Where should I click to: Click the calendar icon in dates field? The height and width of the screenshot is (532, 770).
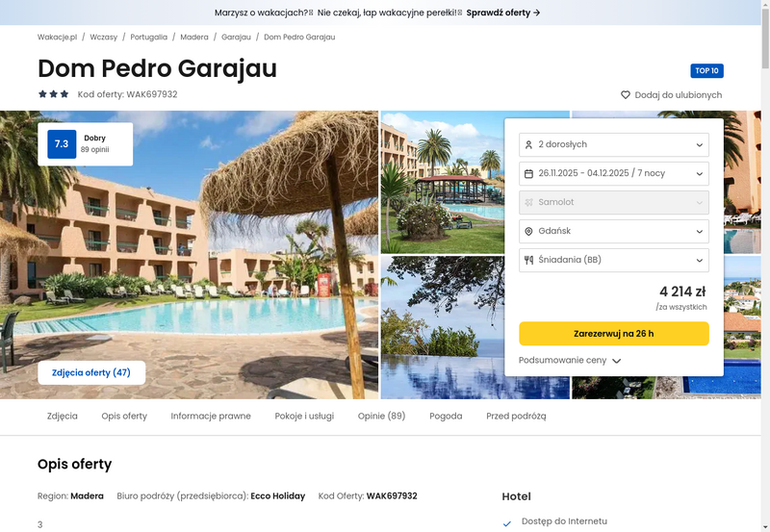(x=528, y=174)
